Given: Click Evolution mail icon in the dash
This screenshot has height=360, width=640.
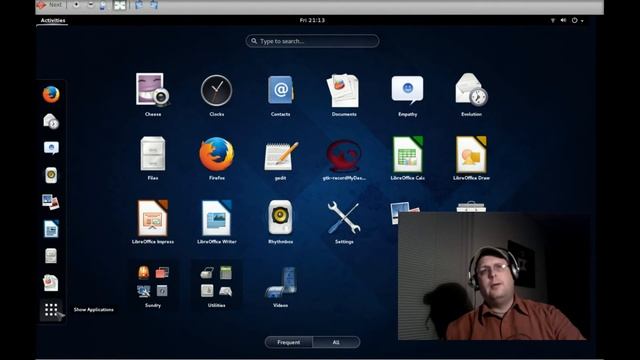Looking at the screenshot, I should pos(51,121).
